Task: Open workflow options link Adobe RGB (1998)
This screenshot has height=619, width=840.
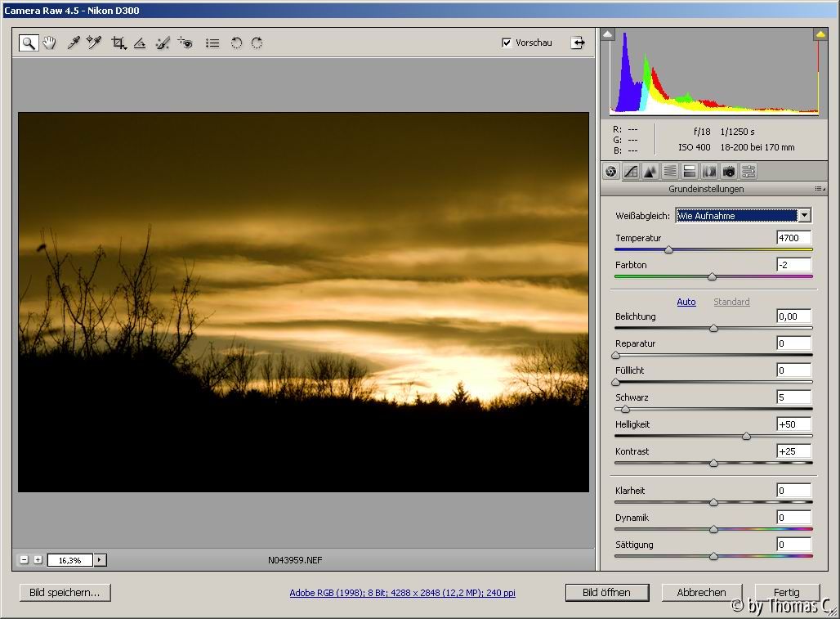Action: pos(402,594)
